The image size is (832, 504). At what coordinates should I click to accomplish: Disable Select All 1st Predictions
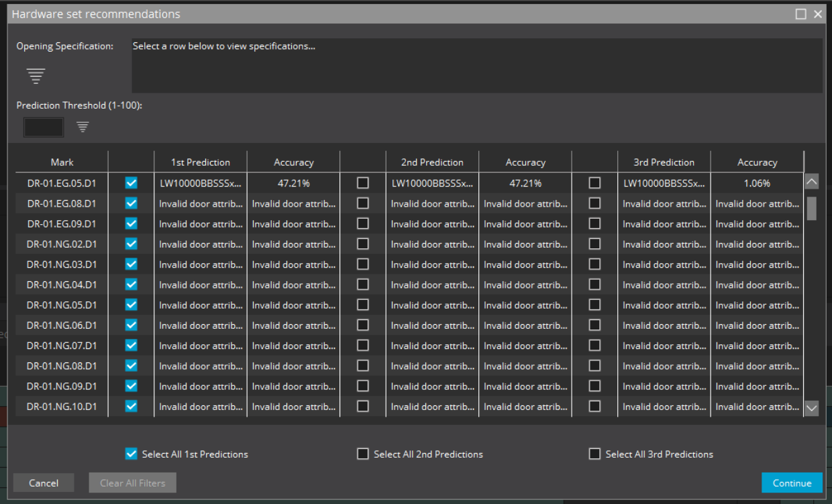coord(131,454)
